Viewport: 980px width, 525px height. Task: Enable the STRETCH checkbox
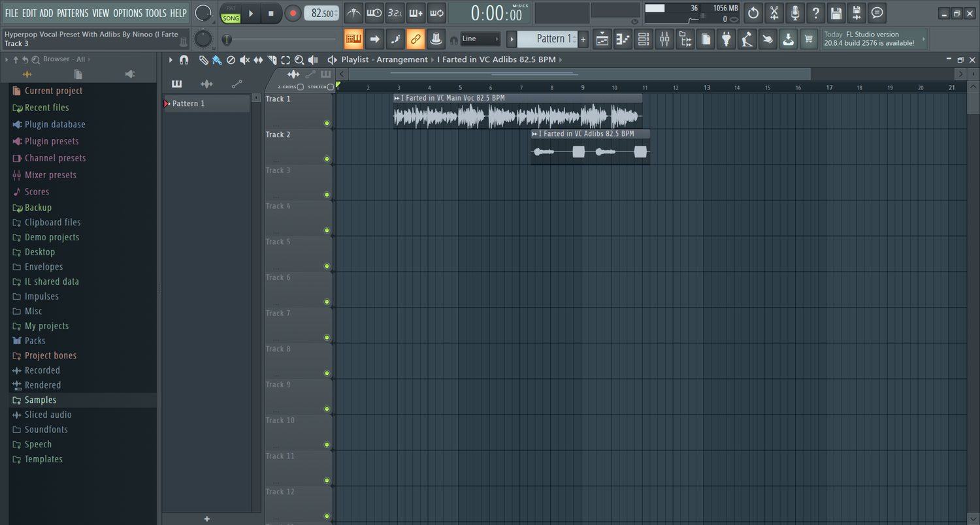(329, 87)
